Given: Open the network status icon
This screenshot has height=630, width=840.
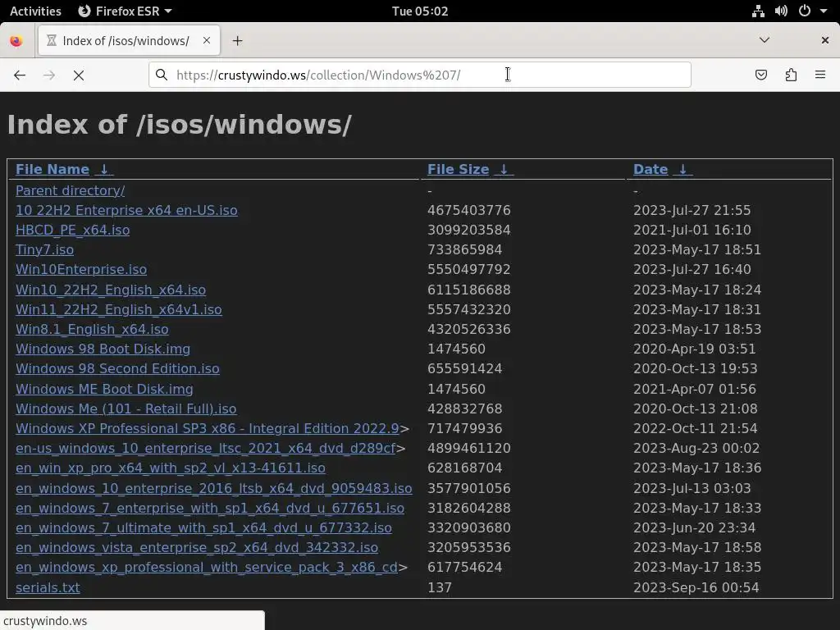Looking at the screenshot, I should pos(758,11).
